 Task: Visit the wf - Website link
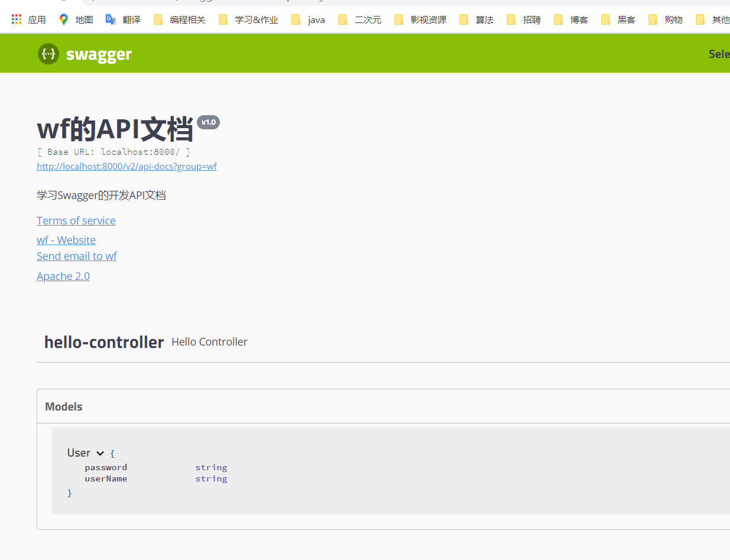[66, 240]
